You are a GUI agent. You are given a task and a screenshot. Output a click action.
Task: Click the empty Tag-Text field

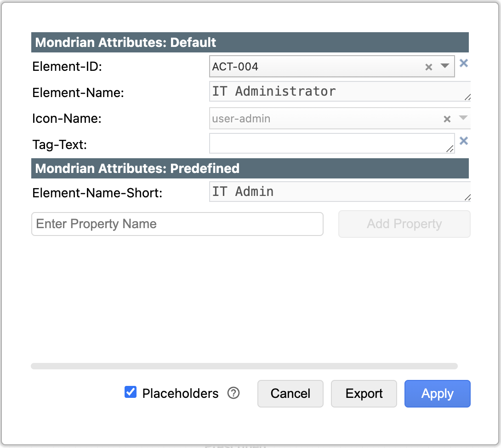[329, 144]
